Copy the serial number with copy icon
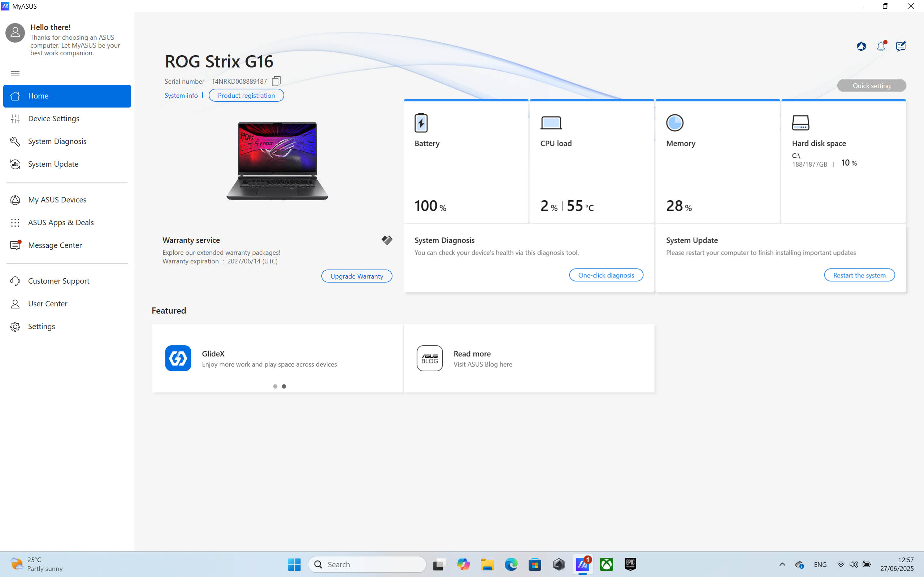The width and height of the screenshot is (924, 577). [276, 81]
